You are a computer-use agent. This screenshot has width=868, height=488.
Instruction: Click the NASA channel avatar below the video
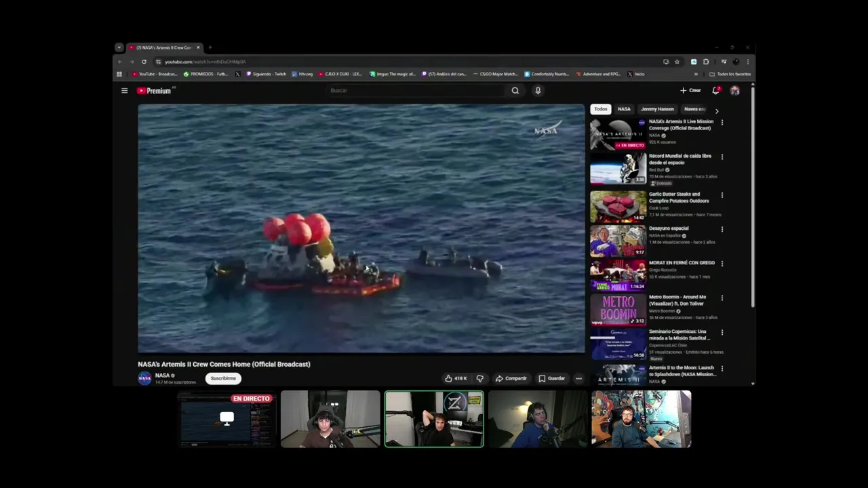tap(144, 378)
